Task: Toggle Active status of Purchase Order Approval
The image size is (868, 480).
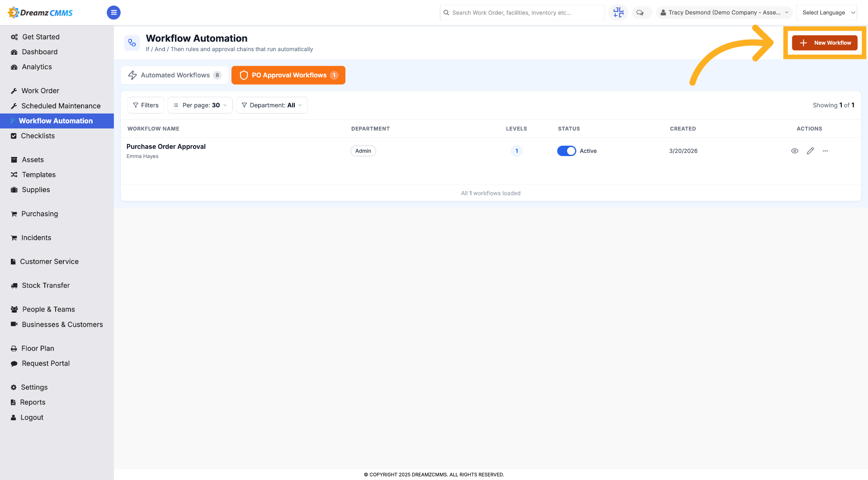Action: click(x=566, y=151)
